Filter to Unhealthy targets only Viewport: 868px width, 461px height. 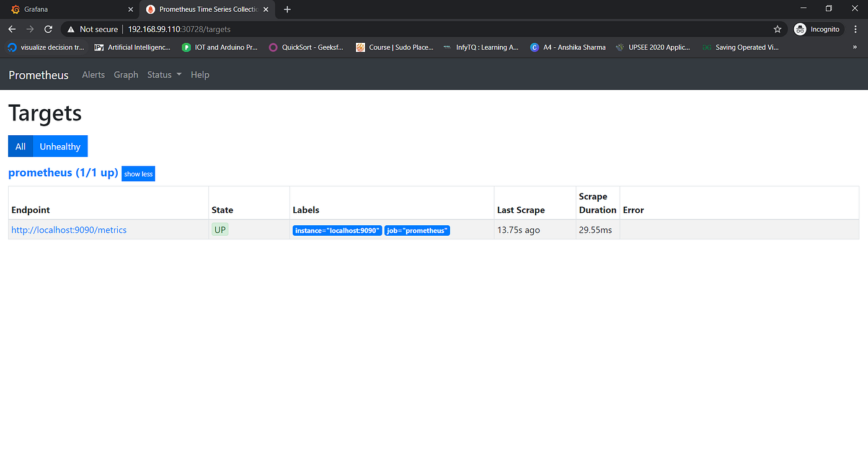click(x=60, y=146)
